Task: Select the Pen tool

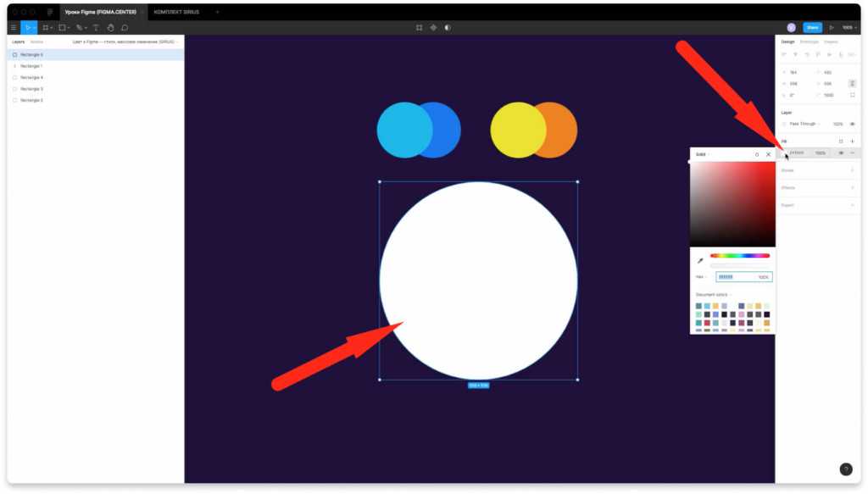Action: [79, 28]
